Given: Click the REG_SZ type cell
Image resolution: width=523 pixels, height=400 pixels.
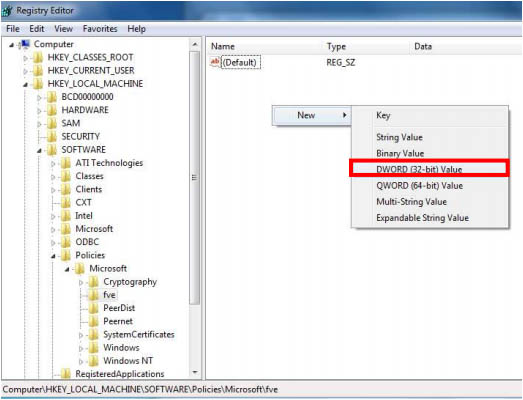Looking at the screenshot, I should (x=341, y=62).
